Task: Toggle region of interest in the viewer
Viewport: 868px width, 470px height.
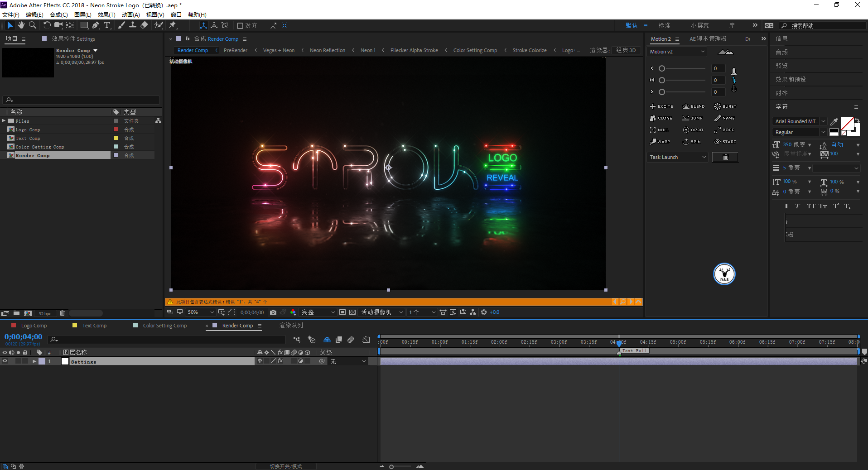Action: (342, 312)
